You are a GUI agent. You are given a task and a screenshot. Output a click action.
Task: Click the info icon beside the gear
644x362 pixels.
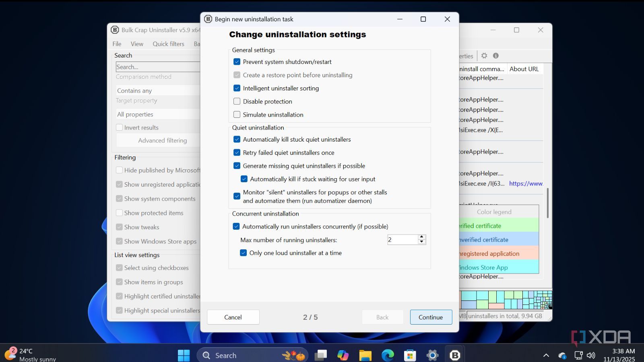[496, 56]
